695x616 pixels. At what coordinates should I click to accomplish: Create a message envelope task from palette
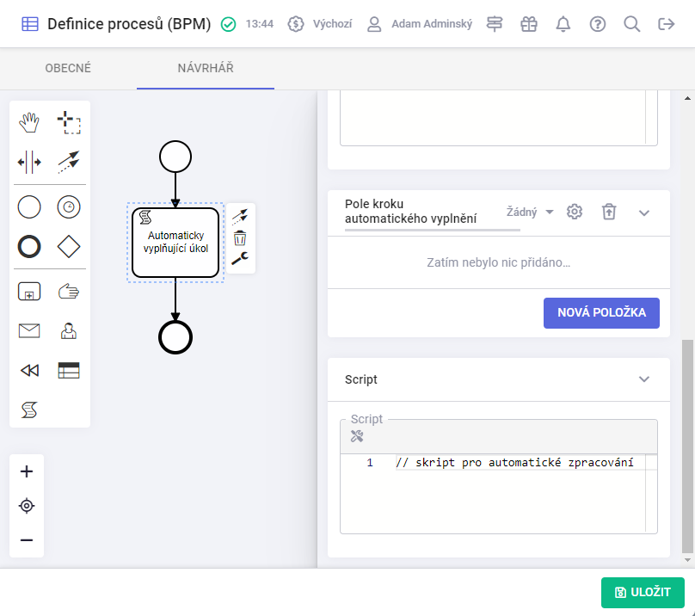[x=29, y=331]
